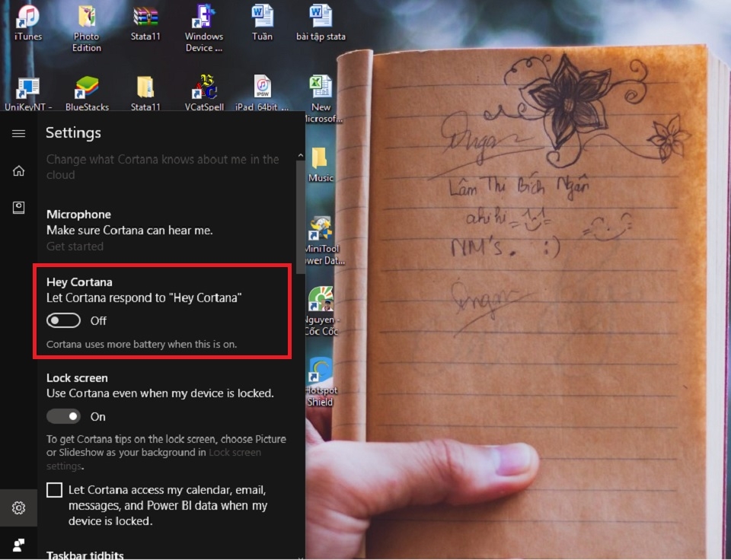This screenshot has width=731, height=560.
Task: Select the Stata11 WinRAR archive icon
Action: pyautogui.click(x=145, y=17)
